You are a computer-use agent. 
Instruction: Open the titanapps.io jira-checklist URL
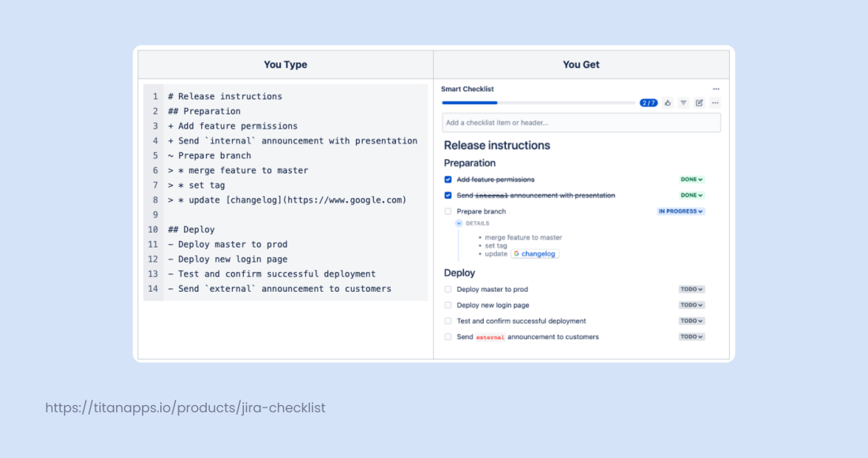click(185, 408)
